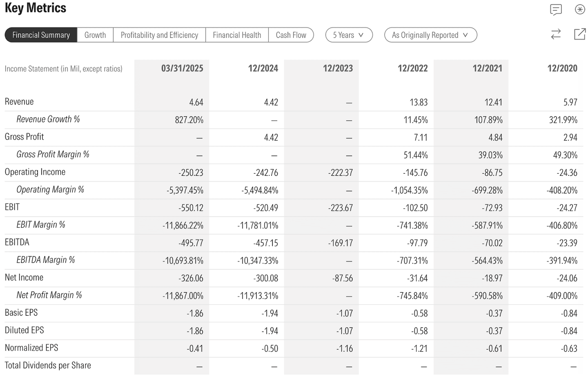Open the As Originally Reported dropdown

pyautogui.click(x=430, y=35)
